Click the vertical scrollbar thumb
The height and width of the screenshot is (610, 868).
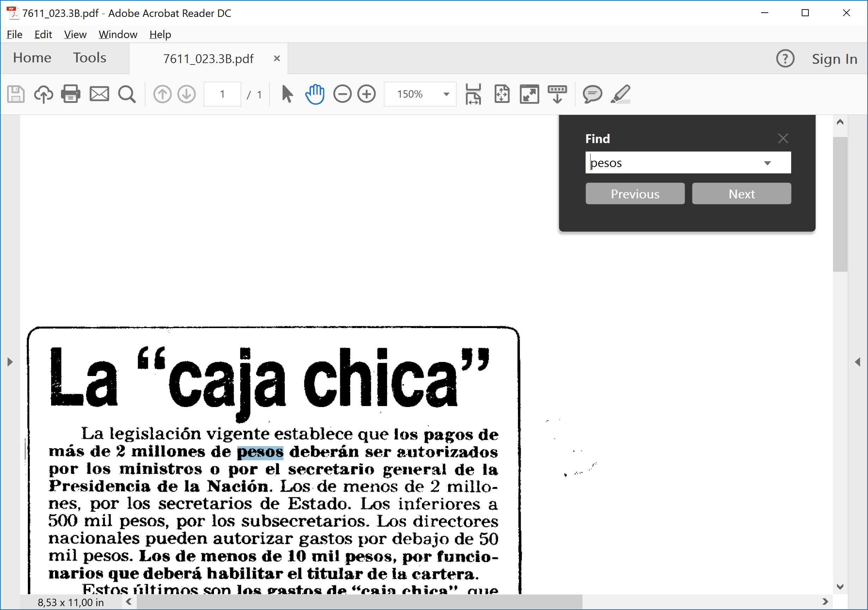coord(840,204)
